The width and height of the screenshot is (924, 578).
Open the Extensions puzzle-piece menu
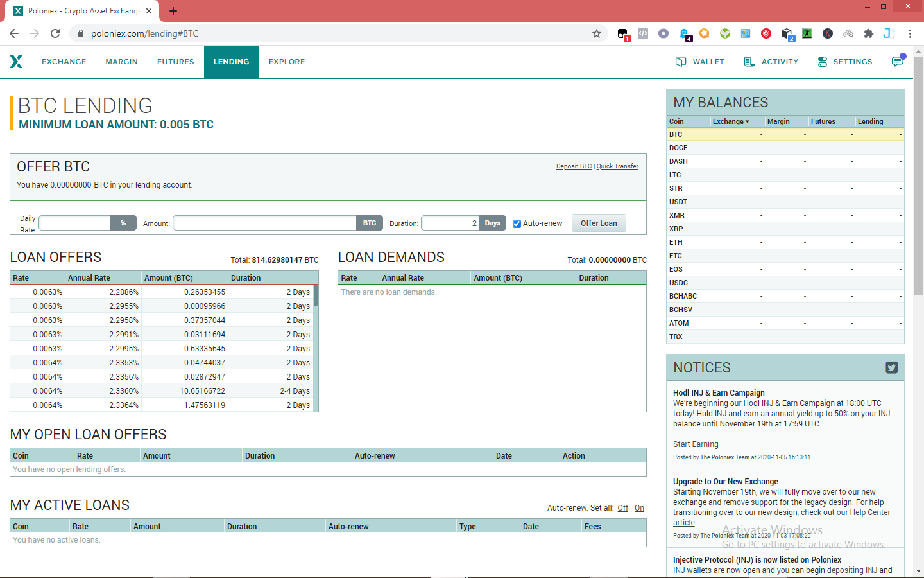869,33
